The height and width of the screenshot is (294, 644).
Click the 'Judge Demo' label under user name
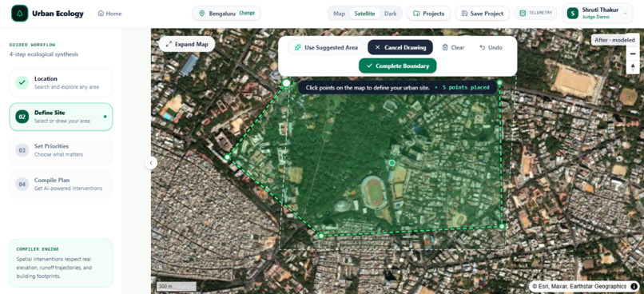click(x=595, y=17)
